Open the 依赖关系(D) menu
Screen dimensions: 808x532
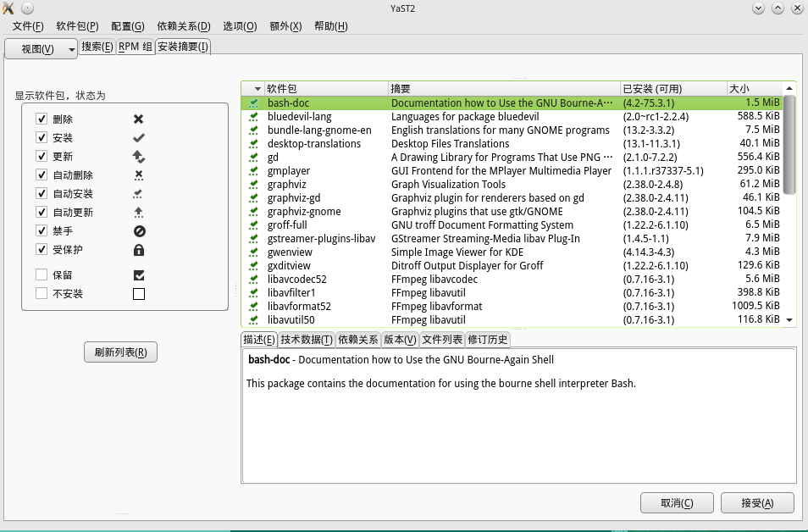pos(184,26)
